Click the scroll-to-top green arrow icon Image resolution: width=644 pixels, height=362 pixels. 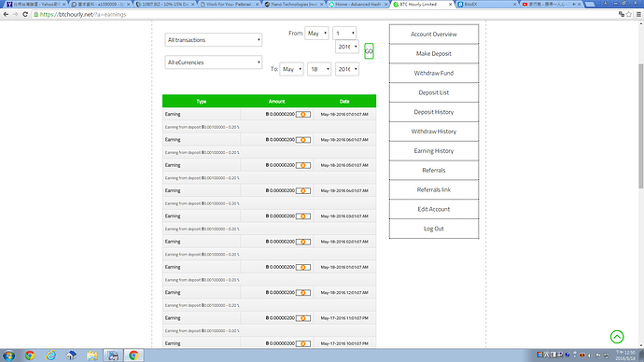coord(617,337)
